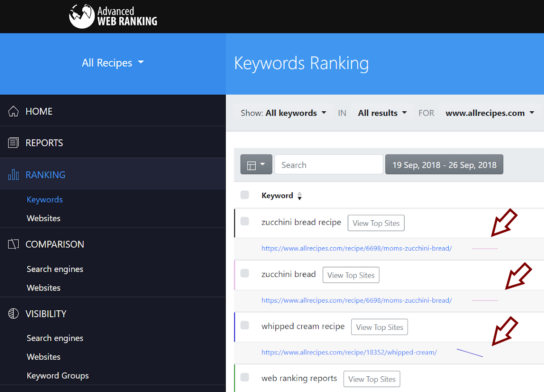544x392 pixels.
Task: Click the keyword Search input field
Action: click(329, 164)
